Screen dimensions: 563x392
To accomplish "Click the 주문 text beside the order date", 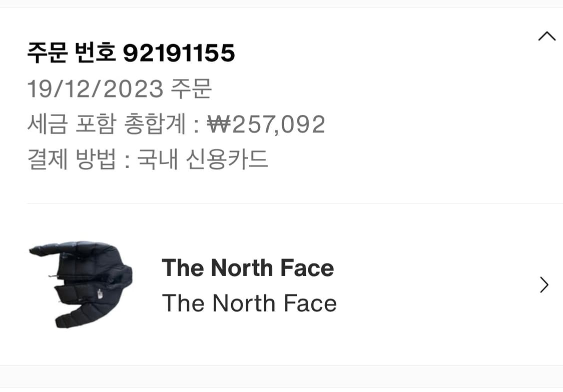I will [194, 88].
